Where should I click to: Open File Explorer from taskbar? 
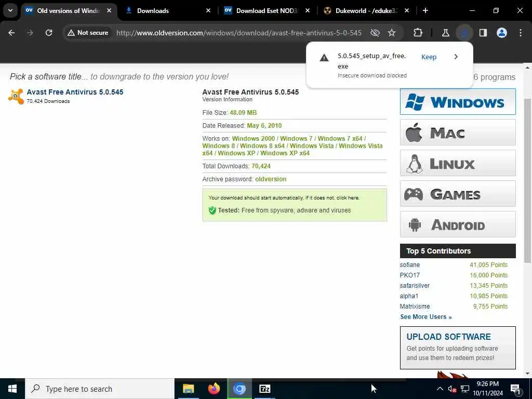[188, 389]
